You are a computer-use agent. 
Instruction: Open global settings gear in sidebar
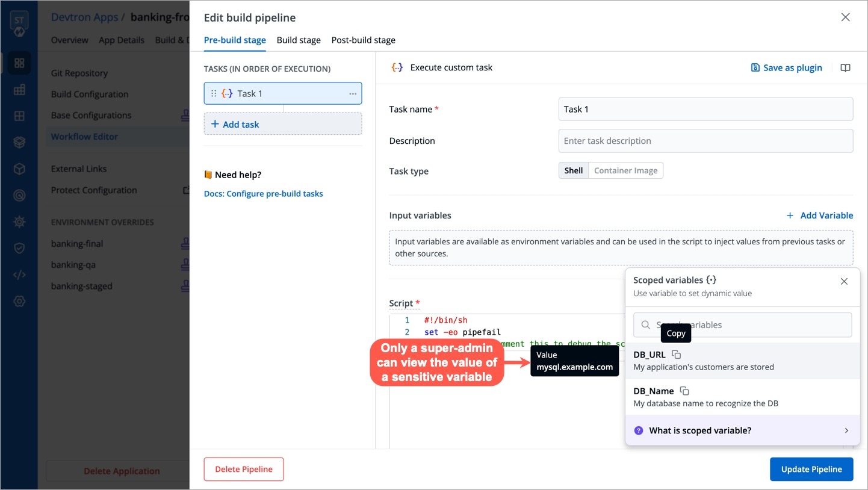click(x=19, y=301)
